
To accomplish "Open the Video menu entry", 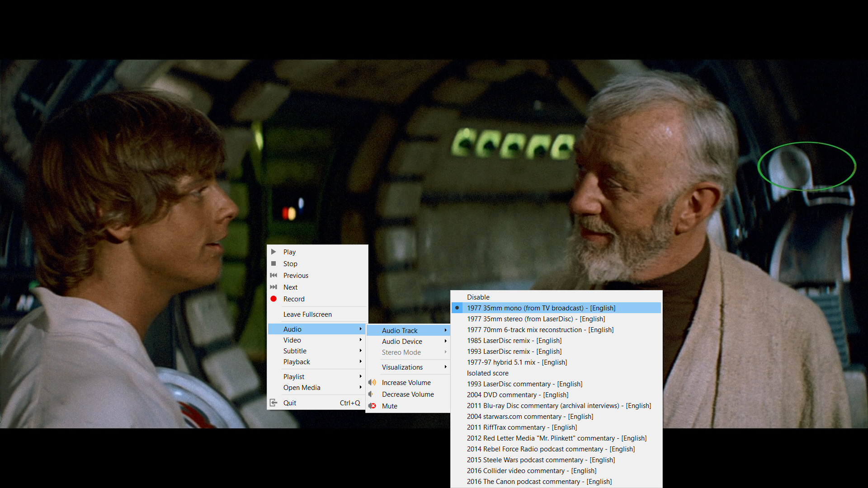I will 317,340.
